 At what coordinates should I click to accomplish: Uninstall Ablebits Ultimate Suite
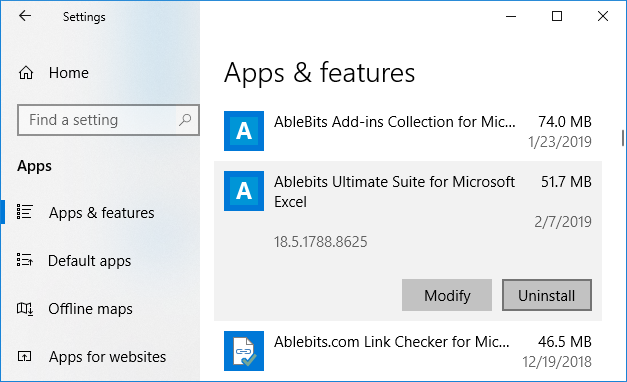click(547, 295)
